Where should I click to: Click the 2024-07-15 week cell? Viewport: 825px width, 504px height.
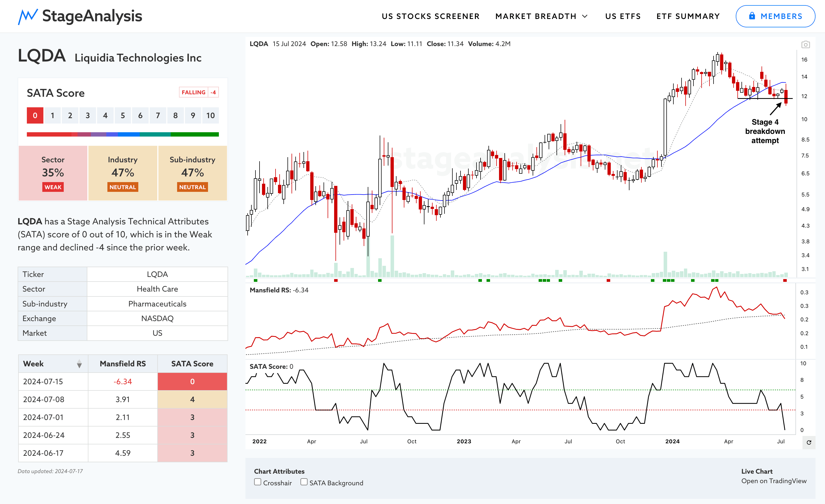click(x=53, y=382)
